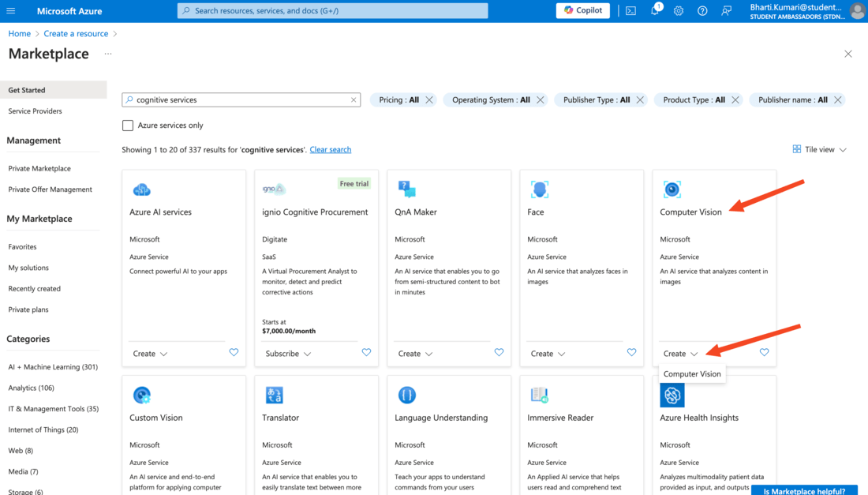Click the user account avatar
This screenshot has height=495, width=868.
858,11
